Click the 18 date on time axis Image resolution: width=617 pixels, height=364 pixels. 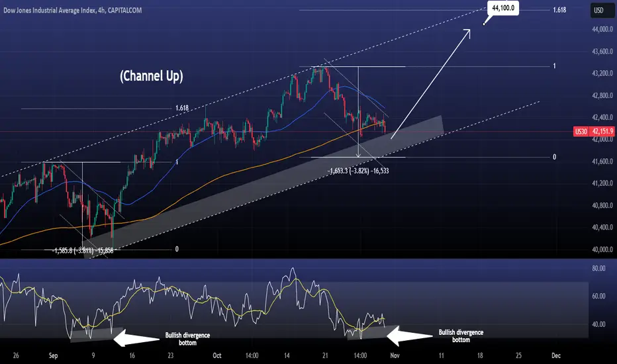[x=480, y=355]
